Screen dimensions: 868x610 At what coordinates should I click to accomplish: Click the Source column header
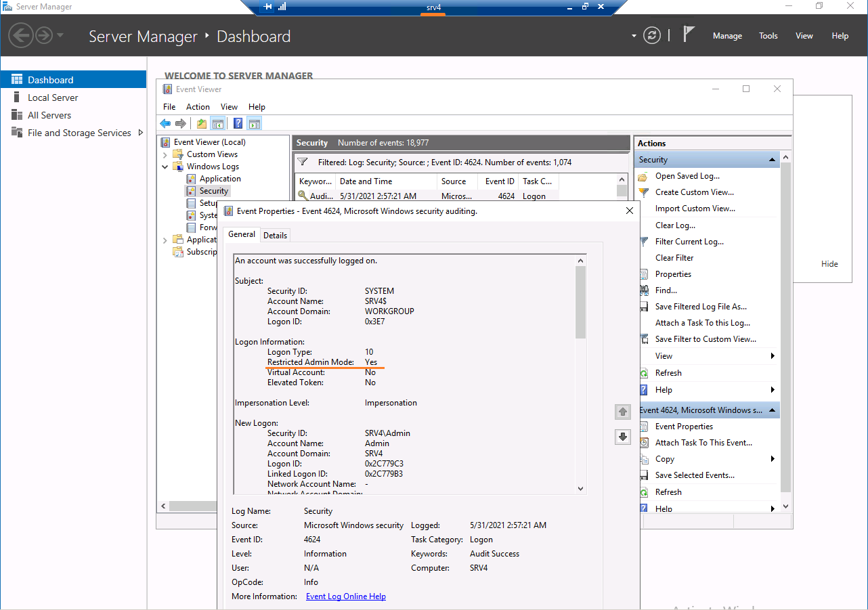pos(457,181)
